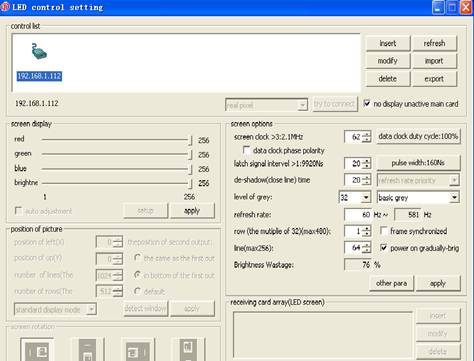This screenshot has height=361, width=474.
Task: Toggle auto adjustment checkbox
Action: pos(18,211)
